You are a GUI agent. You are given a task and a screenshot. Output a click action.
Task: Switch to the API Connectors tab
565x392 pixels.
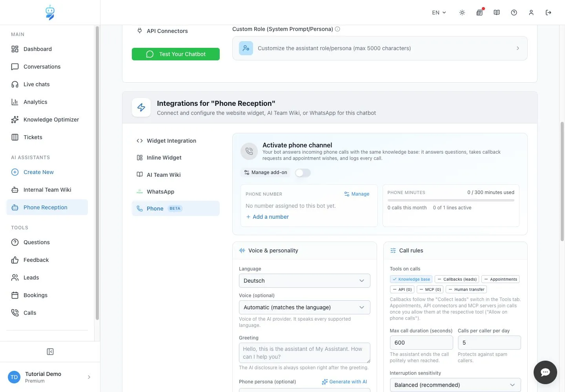[176, 31]
